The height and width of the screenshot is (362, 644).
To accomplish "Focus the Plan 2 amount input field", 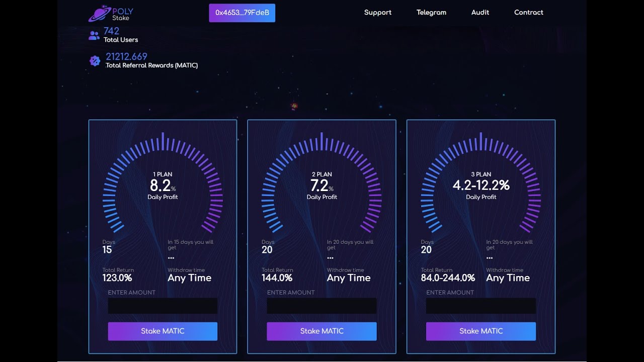I will click(x=321, y=306).
